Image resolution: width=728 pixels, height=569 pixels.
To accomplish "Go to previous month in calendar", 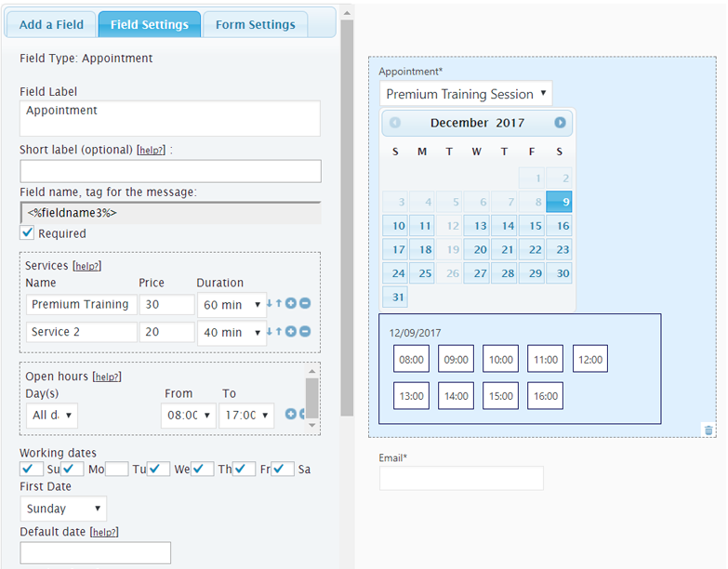I will 395,123.
